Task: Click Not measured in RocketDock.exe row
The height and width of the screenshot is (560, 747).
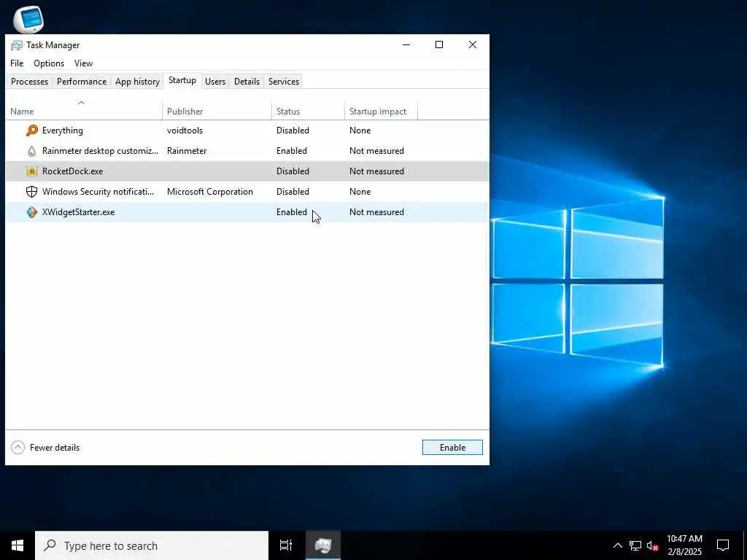Action: tap(376, 171)
